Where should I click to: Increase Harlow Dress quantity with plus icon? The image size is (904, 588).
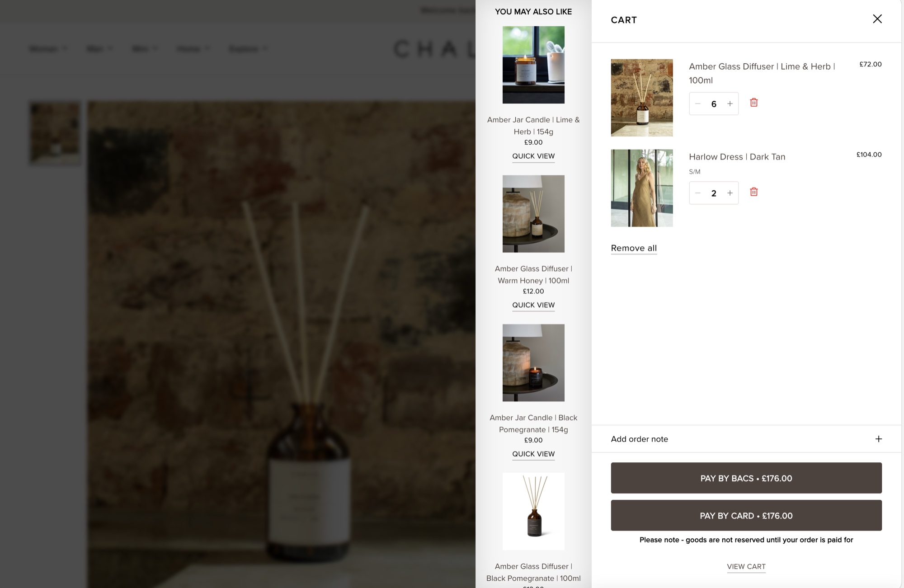[x=730, y=193]
